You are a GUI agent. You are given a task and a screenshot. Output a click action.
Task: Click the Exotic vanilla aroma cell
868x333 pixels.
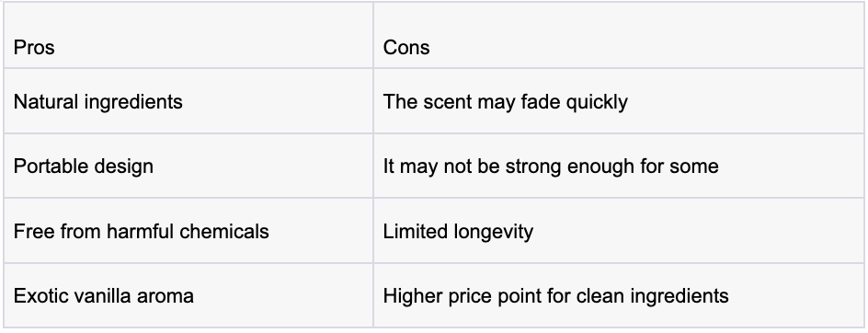(188, 295)
